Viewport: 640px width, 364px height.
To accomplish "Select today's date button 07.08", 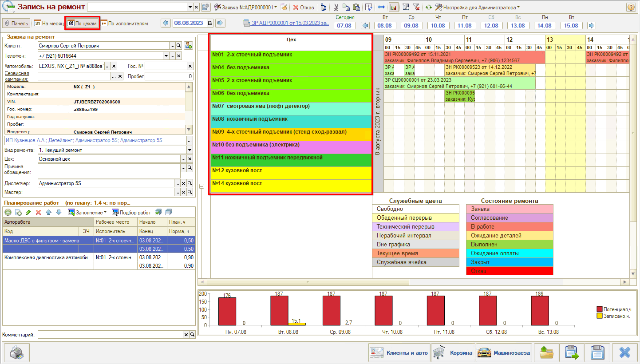I will click(344, 26).
